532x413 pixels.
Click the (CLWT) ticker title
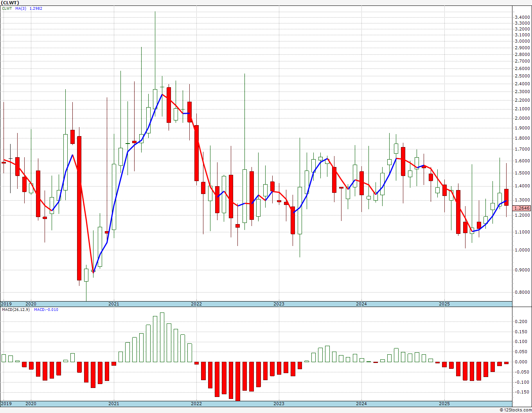[10, 3]
